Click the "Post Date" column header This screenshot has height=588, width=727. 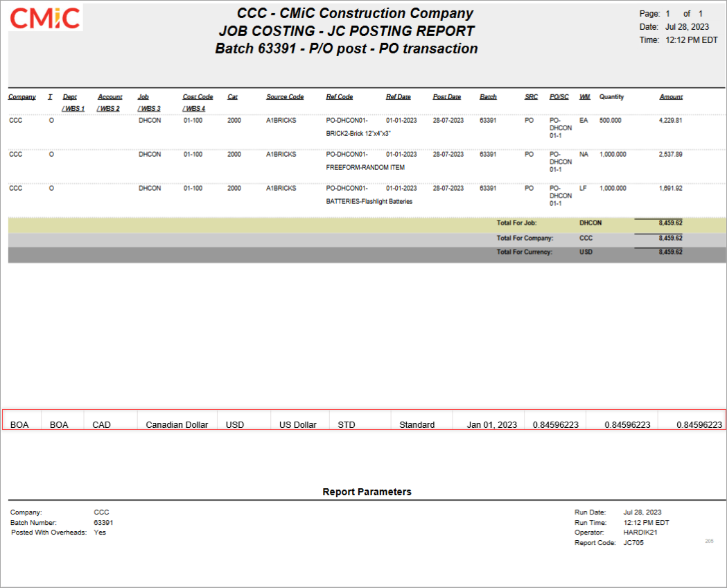(447, 97)
